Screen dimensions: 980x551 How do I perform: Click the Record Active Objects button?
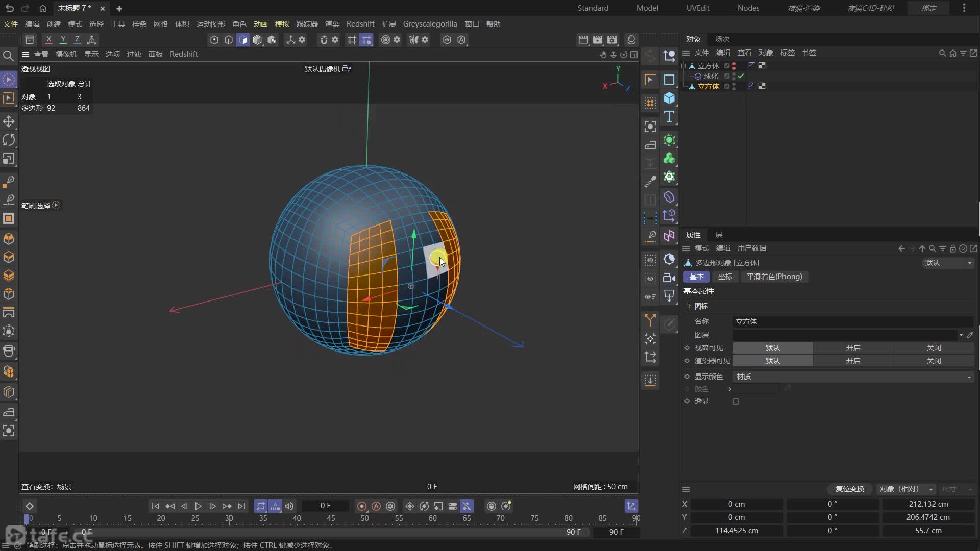(362, 506)
